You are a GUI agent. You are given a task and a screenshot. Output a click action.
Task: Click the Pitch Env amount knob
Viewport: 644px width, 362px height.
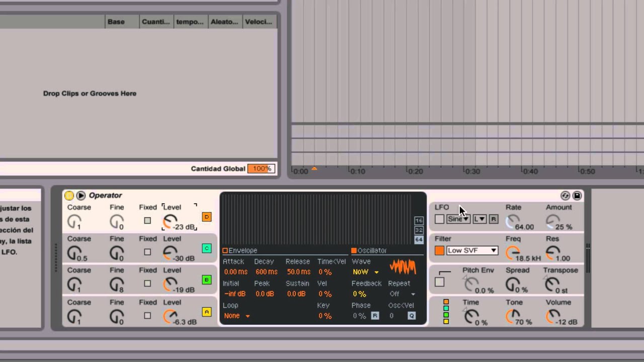pos(471,284)
